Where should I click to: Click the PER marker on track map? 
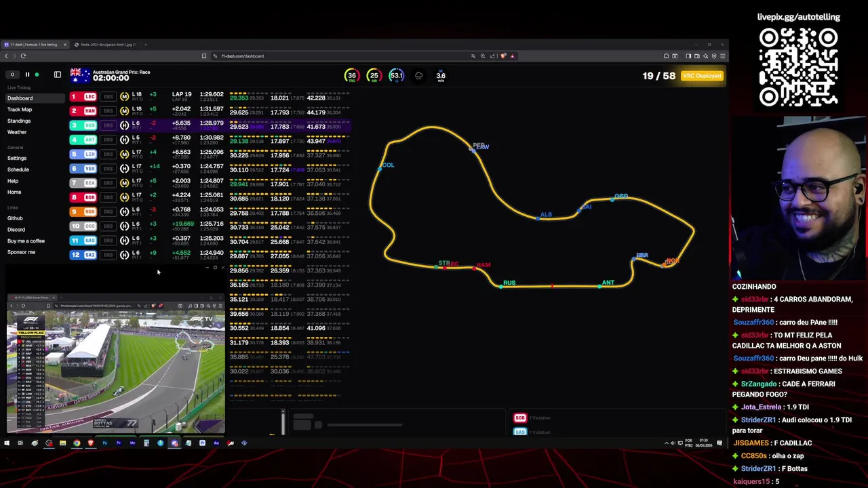point(479,146)
